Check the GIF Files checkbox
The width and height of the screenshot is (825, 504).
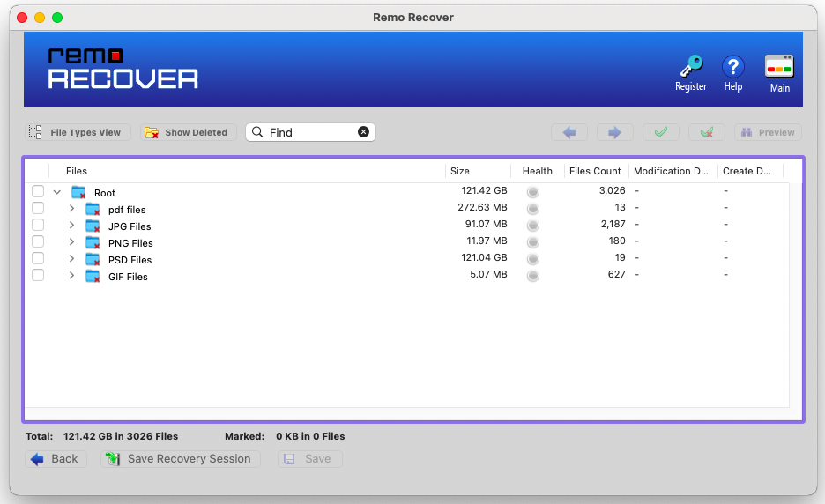(x=38, y=275)
